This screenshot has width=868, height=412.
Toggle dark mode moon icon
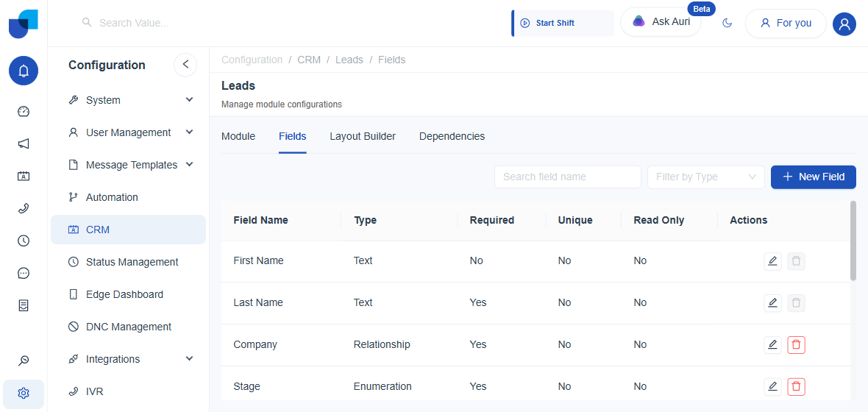728,24
